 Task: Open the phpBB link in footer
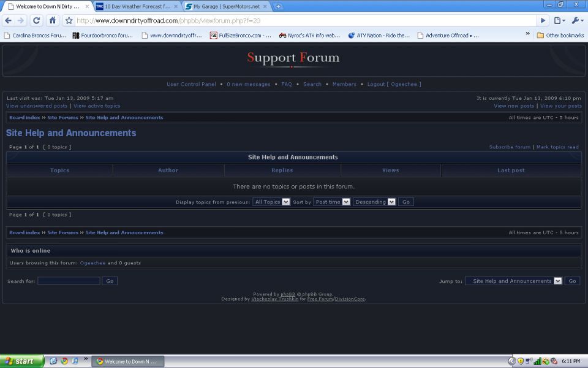[288, 294]
